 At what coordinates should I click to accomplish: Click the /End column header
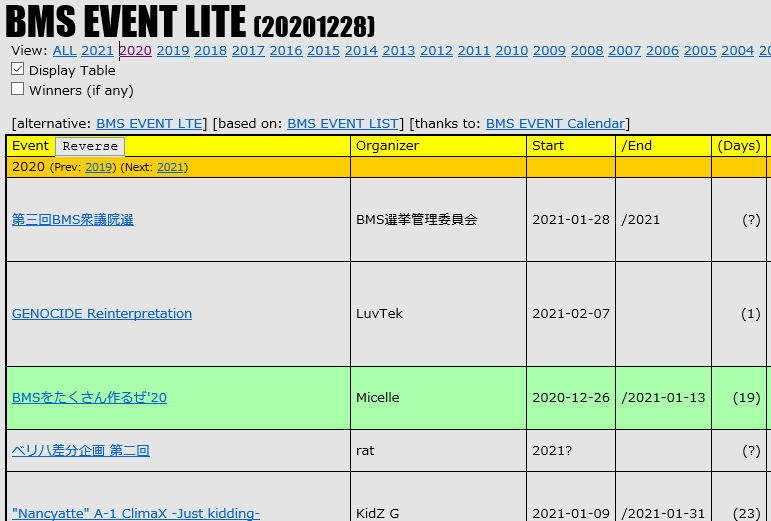coord(636,146)
